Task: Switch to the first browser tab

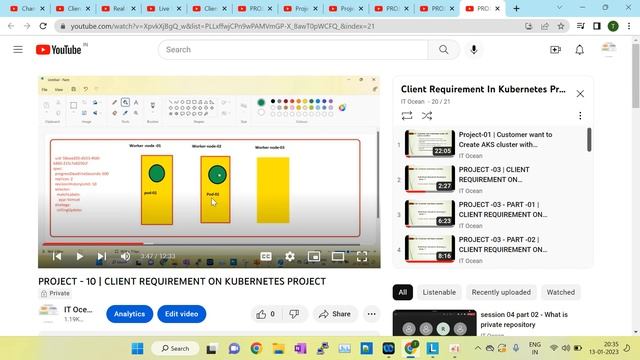Action: point(27,8)
